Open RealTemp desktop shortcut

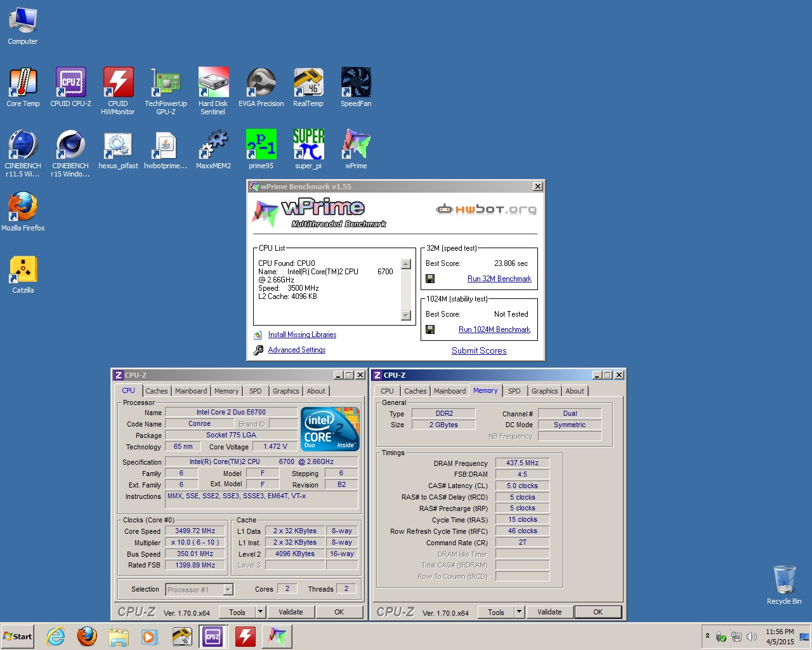[308, 88]
